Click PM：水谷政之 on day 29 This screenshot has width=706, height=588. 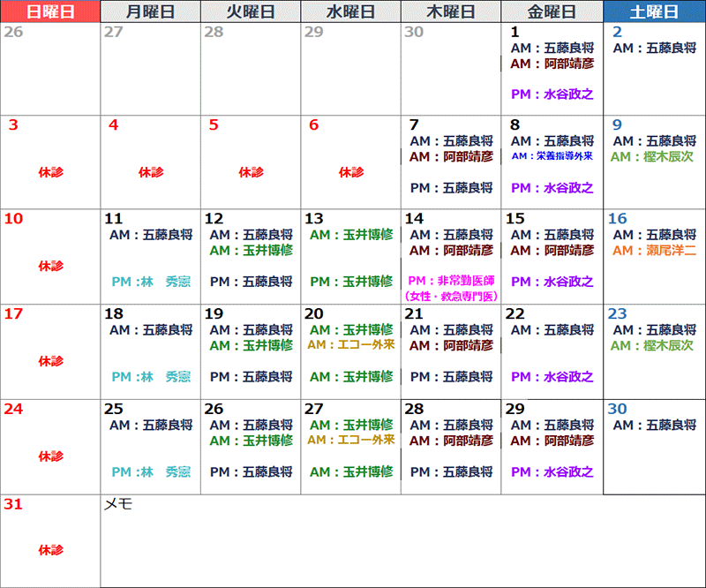coord(552,471)
